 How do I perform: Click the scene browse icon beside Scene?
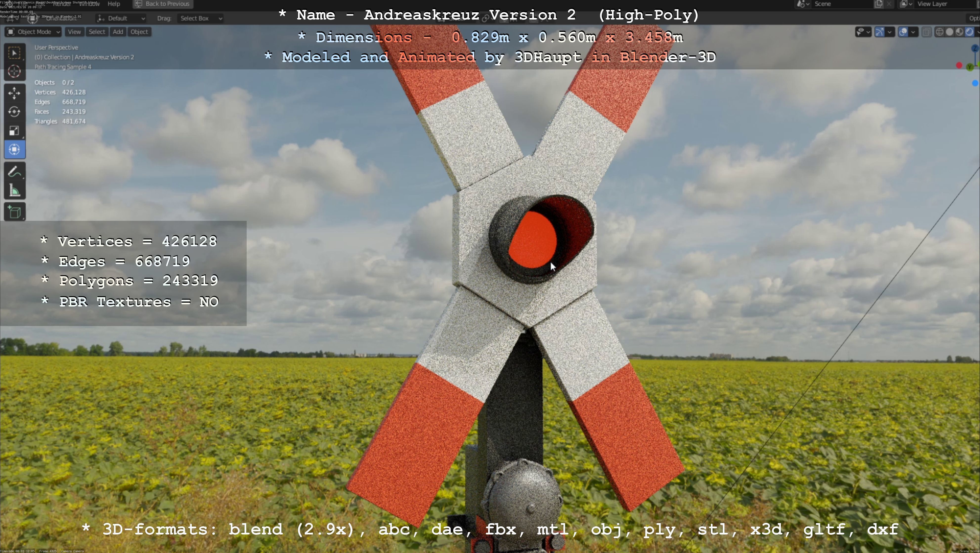[803, 4]
